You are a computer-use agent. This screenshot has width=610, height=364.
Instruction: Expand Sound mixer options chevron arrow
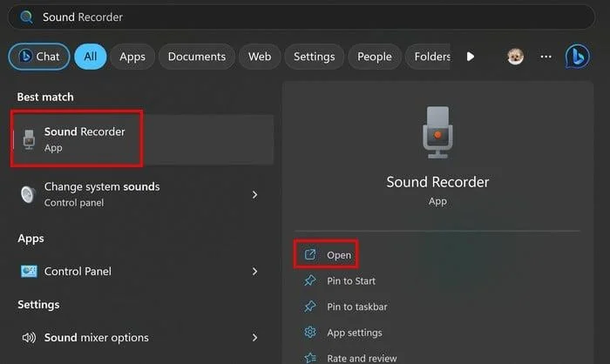coord(254,338)
